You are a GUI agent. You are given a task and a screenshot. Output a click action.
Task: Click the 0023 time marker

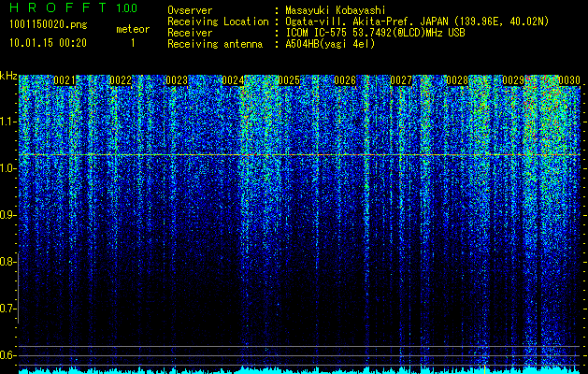pos(177,80)
